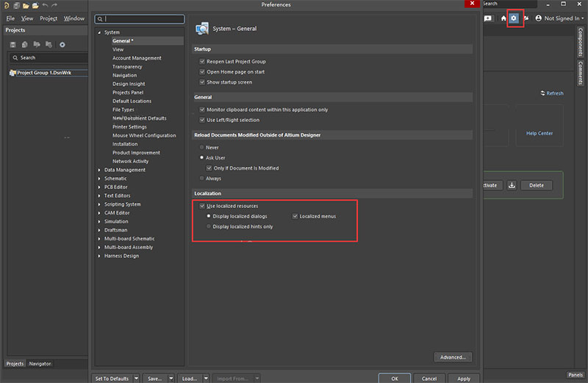
Task: Open the Set To Defaults dropdown arrow
Action: point(136,379)
